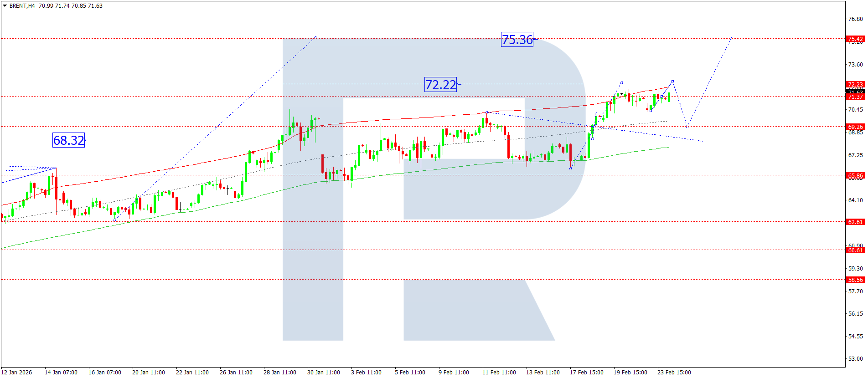Screen dimensions: 868x378
Task: Click the red 69.26 level tag
Action: [x=855, y=127]
